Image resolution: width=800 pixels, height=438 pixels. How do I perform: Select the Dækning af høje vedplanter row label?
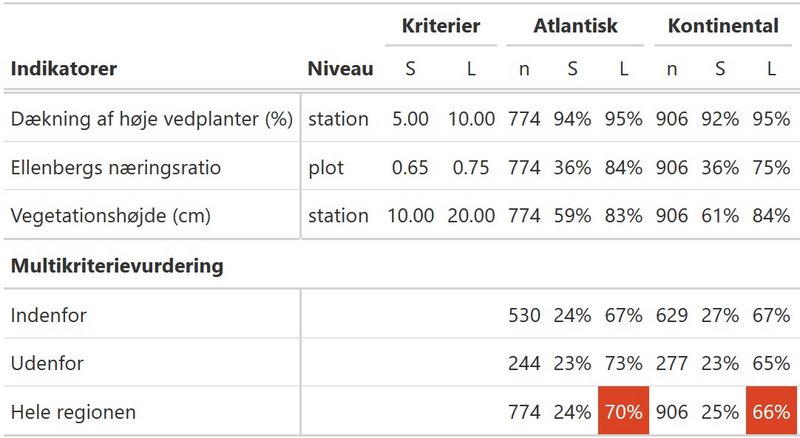(152, 119)
